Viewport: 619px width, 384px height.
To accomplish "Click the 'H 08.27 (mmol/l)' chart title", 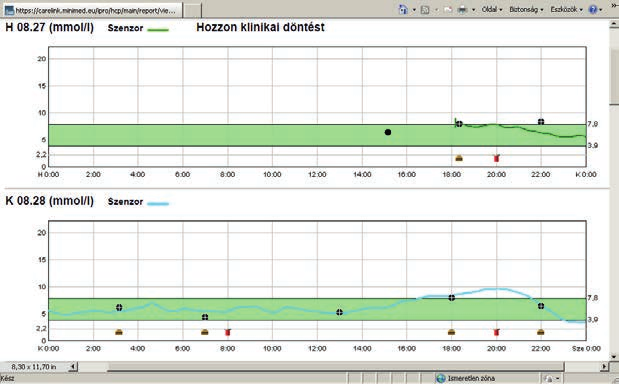I will (x=50, y=27).
